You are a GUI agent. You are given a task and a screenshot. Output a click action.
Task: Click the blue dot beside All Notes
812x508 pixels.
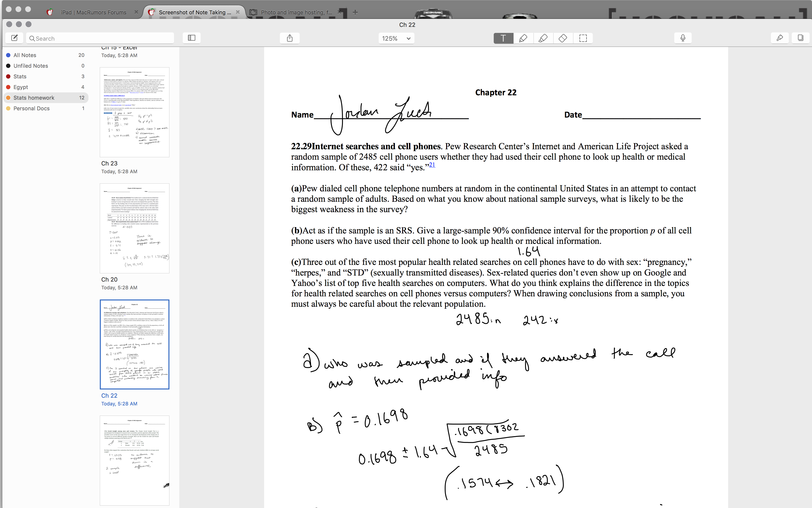point(8,55)
